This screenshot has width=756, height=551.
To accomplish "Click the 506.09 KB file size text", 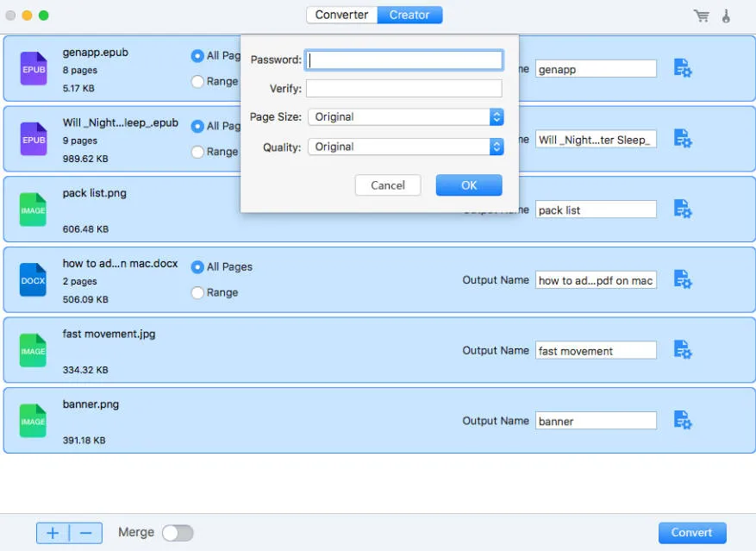I will click(x=85, y=299).
